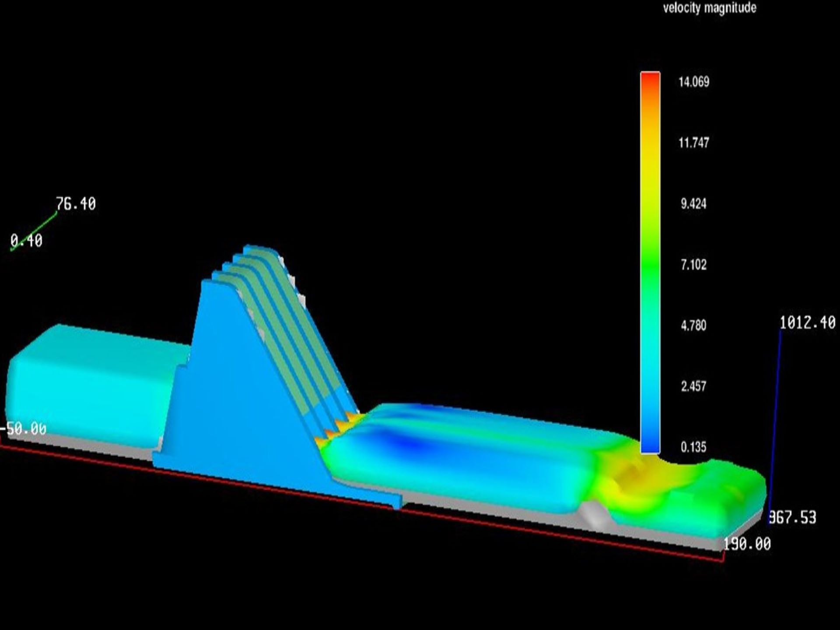
Task: Click the 0.40 green axis label
Action: [26, 241]
